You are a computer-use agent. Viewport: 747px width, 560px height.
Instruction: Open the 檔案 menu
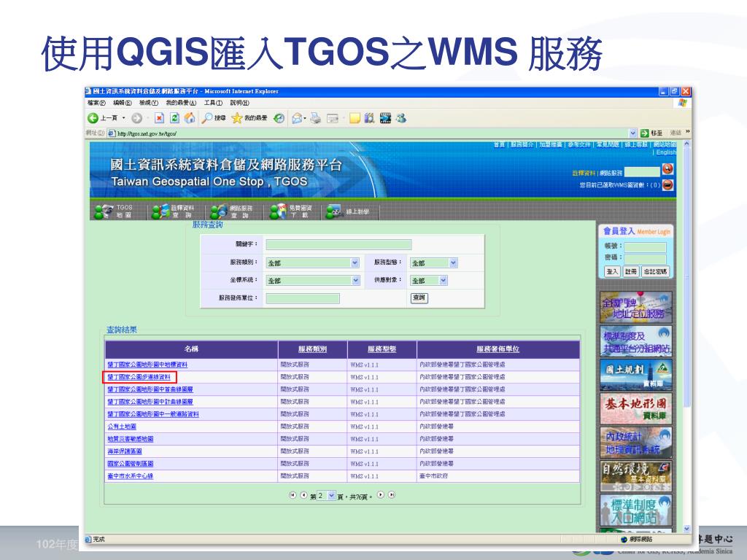pyautogui.click(x=97, y=103)
